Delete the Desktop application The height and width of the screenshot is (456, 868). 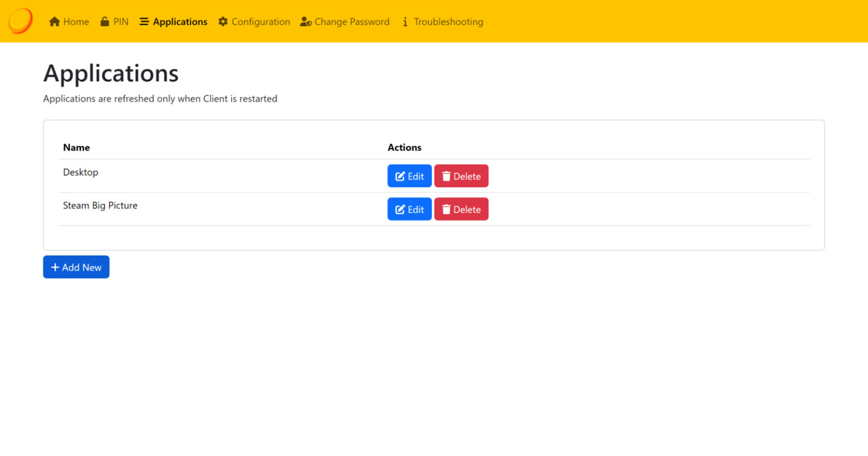point(461,176)
